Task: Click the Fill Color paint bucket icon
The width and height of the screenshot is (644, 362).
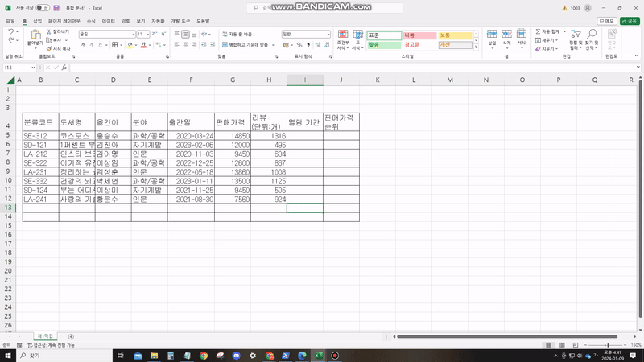Action: [130, 45]
